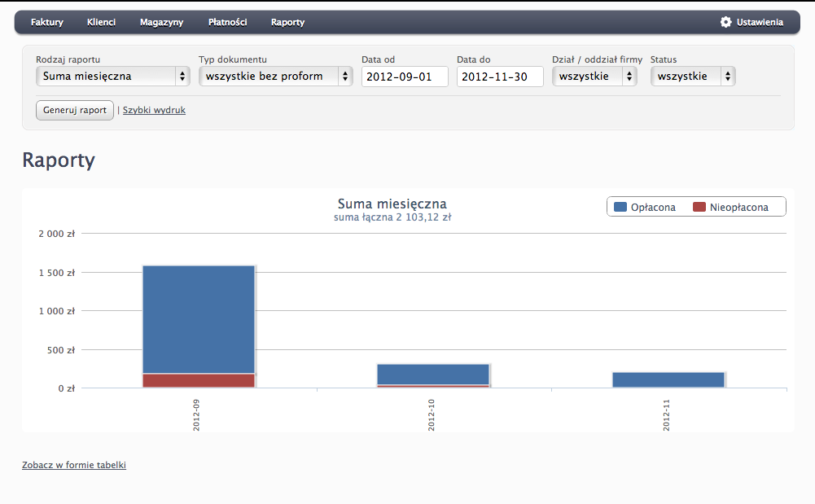Open the Status dropdown
Viewport: 815px width, 504px height.
[693, 77]
